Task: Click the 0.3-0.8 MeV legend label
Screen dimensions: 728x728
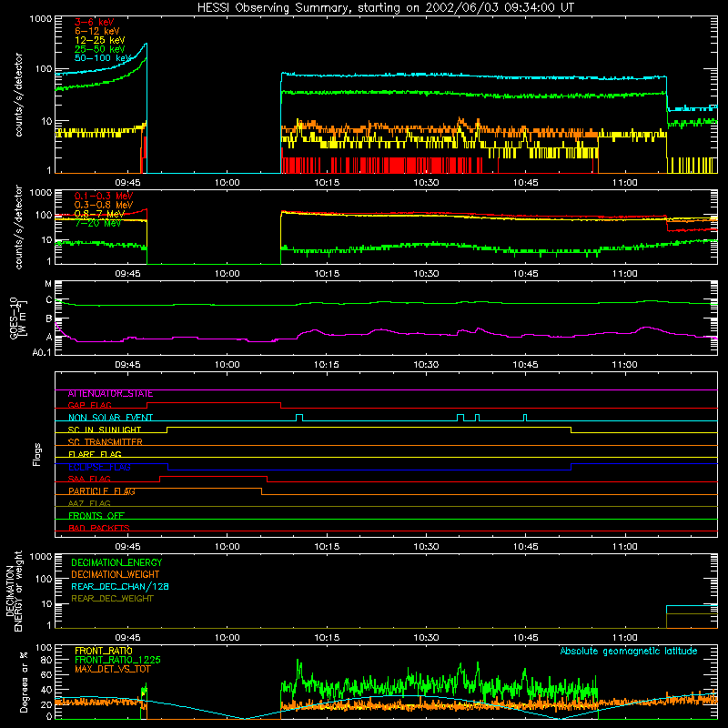Action: (x=104, y=205)
